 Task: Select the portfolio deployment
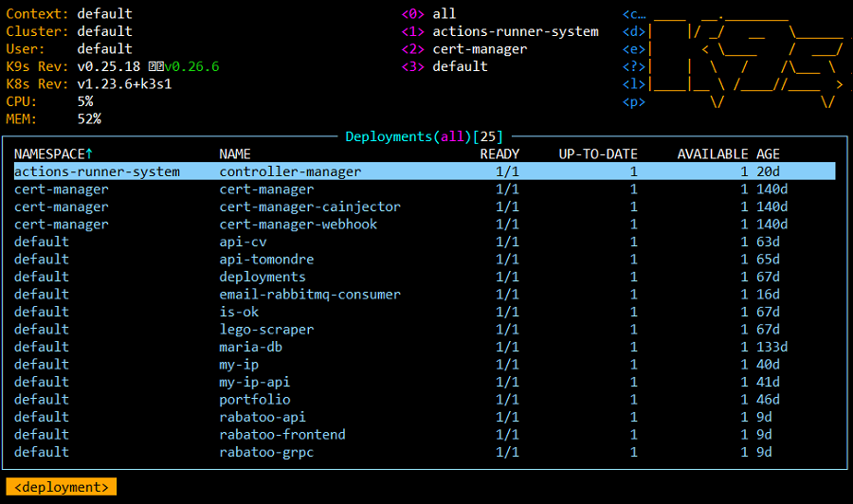click(425, 399)
